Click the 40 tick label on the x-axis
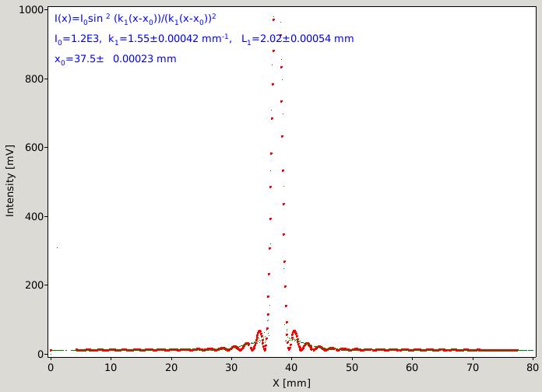This screenshot has height=392, width=542. [x=291, y=367]
